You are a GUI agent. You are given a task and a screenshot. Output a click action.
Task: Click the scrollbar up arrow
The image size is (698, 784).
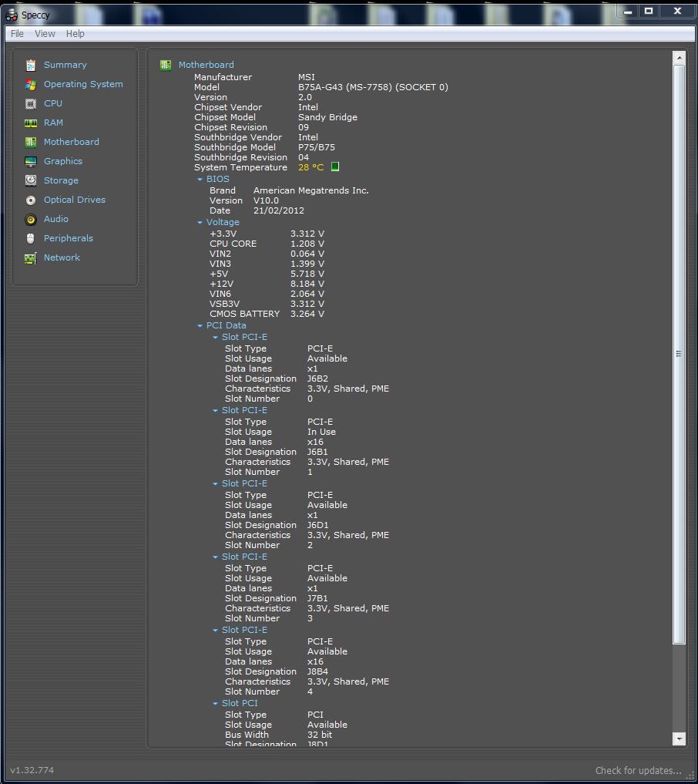coord(679,58)
